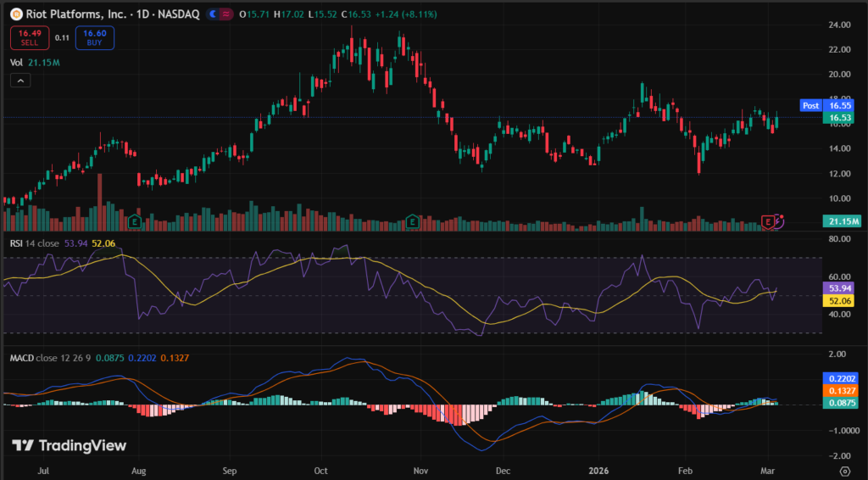Screen dimensions: 868x480
Task: Open the red earnings marker near March
Action: click(x=769, y=221)
